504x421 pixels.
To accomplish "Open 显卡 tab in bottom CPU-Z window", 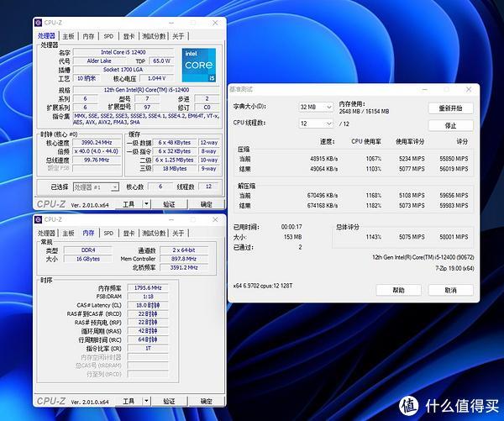I will tap(129, 232).
